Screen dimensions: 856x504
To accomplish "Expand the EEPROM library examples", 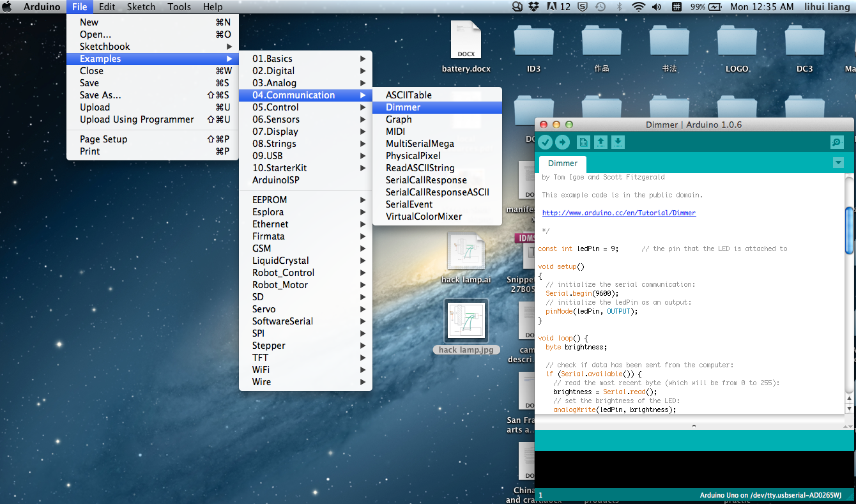I will [305, 200].
